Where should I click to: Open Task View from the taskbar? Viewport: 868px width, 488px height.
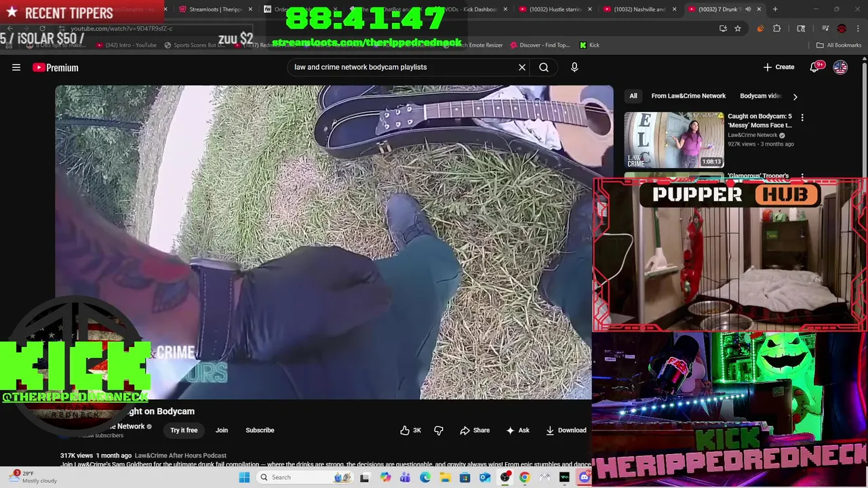click(x=365, y=477)
